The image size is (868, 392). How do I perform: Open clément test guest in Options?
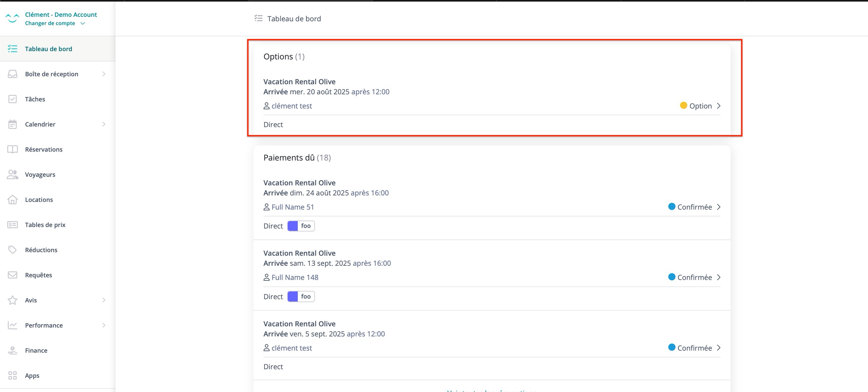tap(292, 106)
